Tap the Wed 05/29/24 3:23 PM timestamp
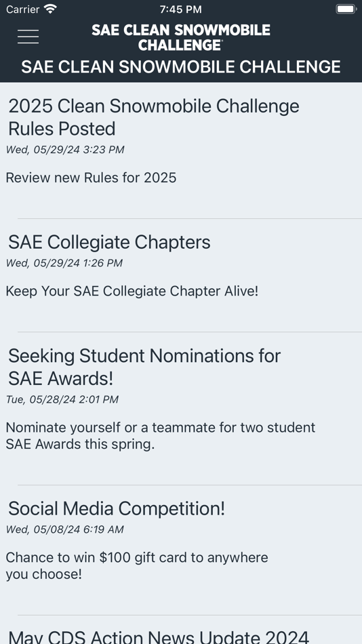 point(65,150)
